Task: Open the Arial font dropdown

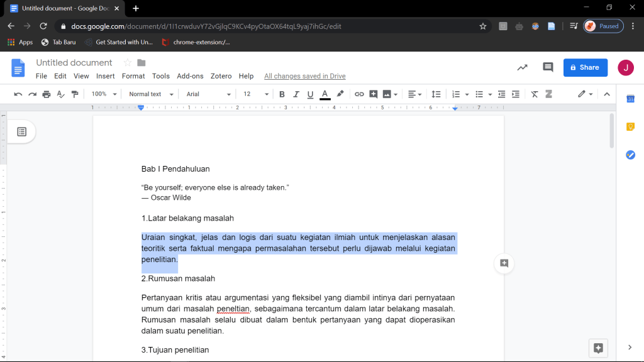Action: (x=209, y=94)
